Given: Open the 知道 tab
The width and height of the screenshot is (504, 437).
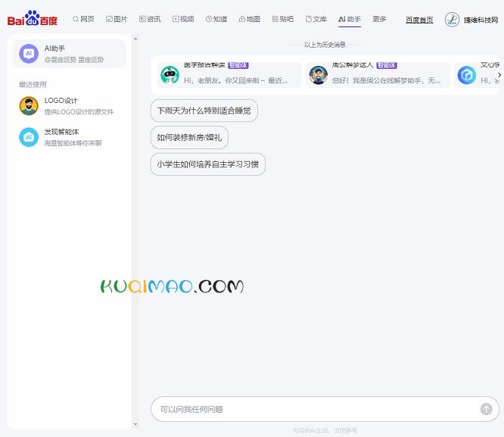Looking at the screenshot, I should point(216,19).
